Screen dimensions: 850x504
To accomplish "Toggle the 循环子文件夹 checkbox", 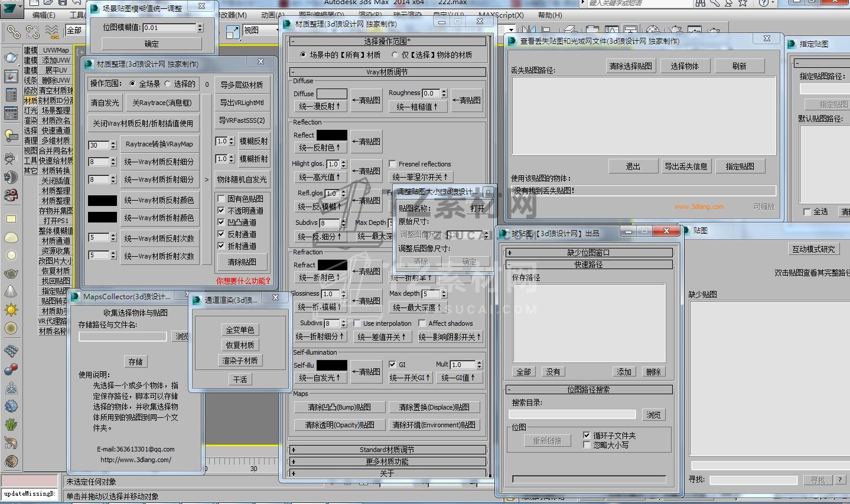I will click(587, 436).
